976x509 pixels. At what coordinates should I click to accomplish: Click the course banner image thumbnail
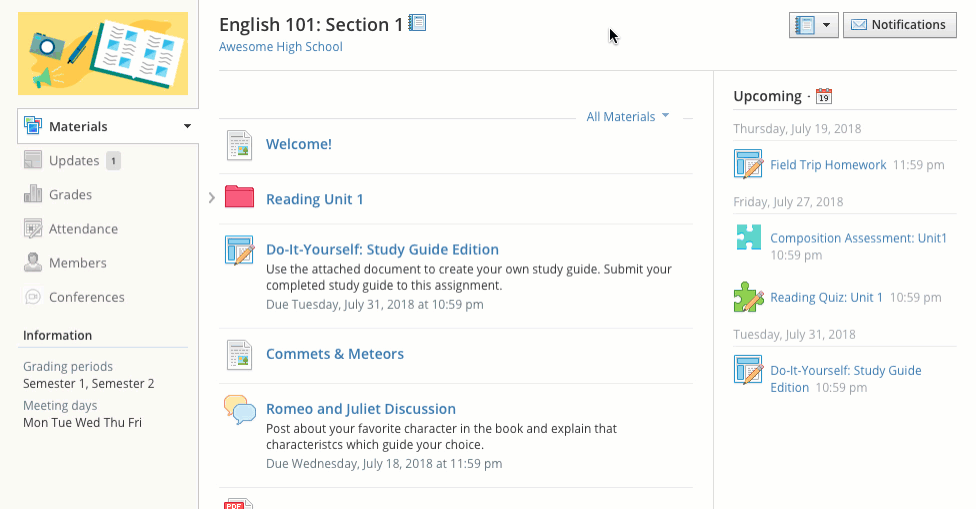[x=103, y=53]
